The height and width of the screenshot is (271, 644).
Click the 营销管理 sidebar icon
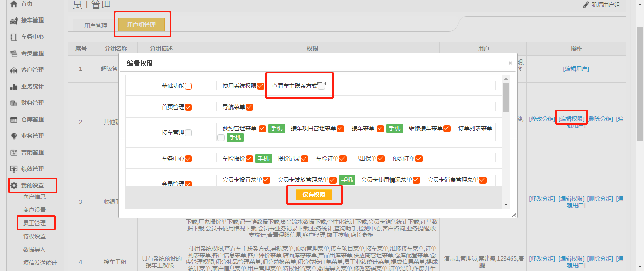[14, 152]
